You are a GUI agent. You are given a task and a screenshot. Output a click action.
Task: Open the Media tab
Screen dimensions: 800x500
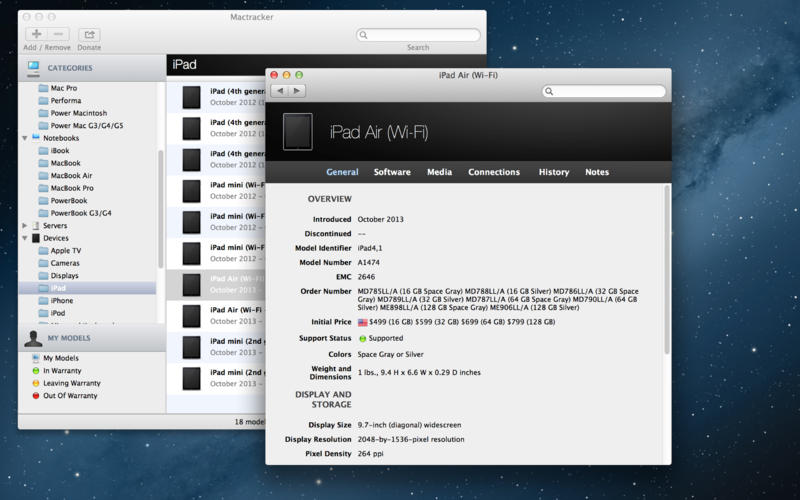coord(439,172)
